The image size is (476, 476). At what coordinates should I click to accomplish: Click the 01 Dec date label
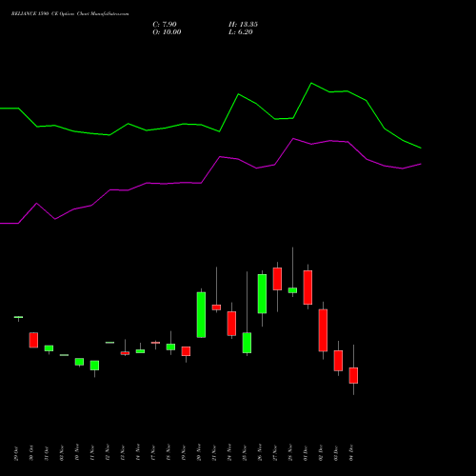[x=306, y=453]
